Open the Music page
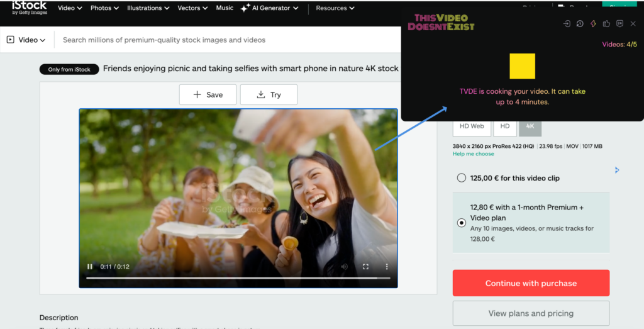The image size is (644, 329). (x=225, y=8)
